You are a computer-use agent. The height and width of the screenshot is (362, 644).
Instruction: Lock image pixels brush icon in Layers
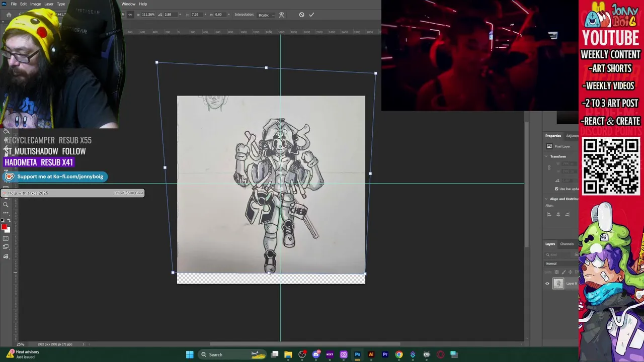563,272
